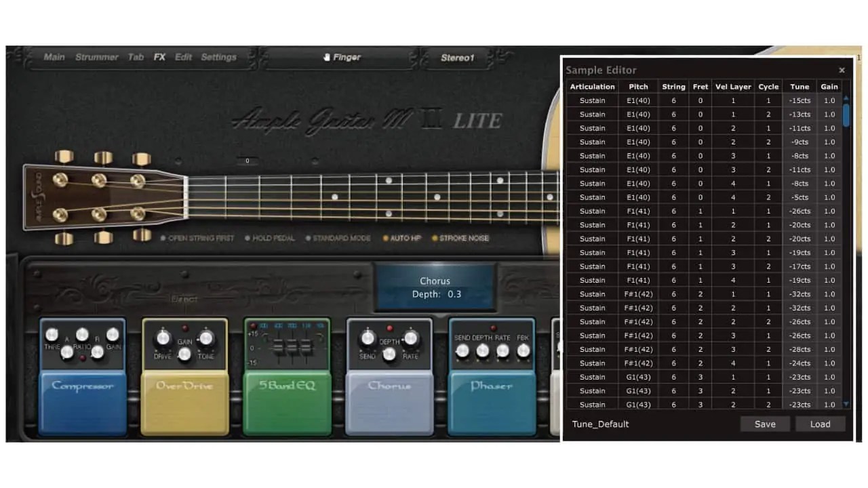This screenshot has height=488, width=868.
Task: Switch off the Chorus pedal footswitch
Action: click(x=389, y=403)
